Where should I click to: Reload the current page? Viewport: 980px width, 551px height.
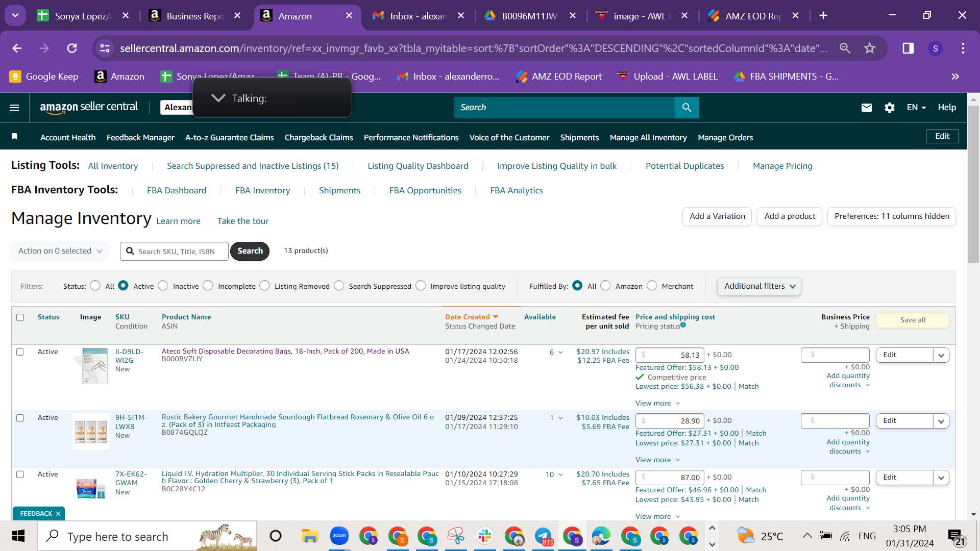(72, 48)
